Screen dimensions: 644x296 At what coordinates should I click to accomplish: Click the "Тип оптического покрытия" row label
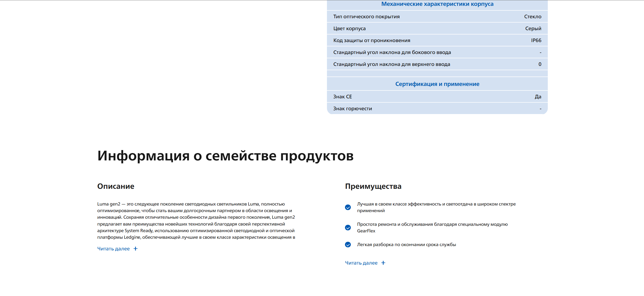coord(366,16)
